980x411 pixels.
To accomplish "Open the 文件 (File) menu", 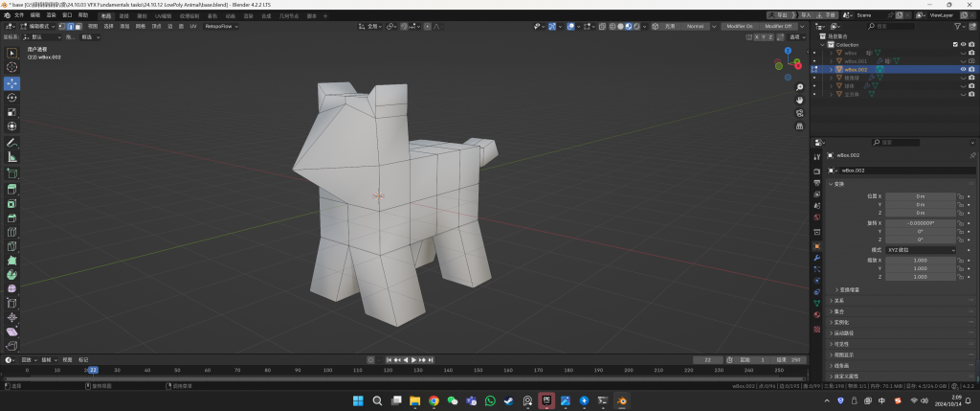I will 19,15.
